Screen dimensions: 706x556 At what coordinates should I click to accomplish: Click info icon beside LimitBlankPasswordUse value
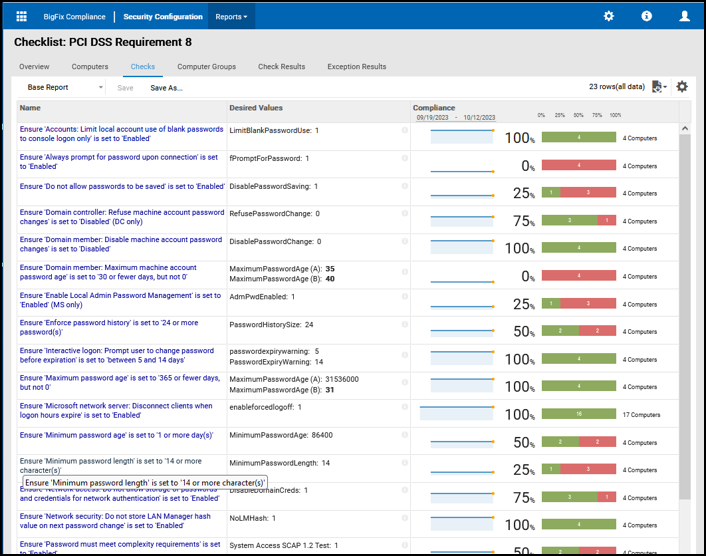(405, 130)
